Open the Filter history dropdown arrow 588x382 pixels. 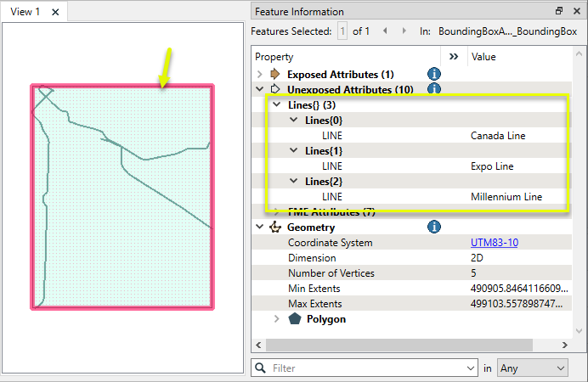coord(471,368)
